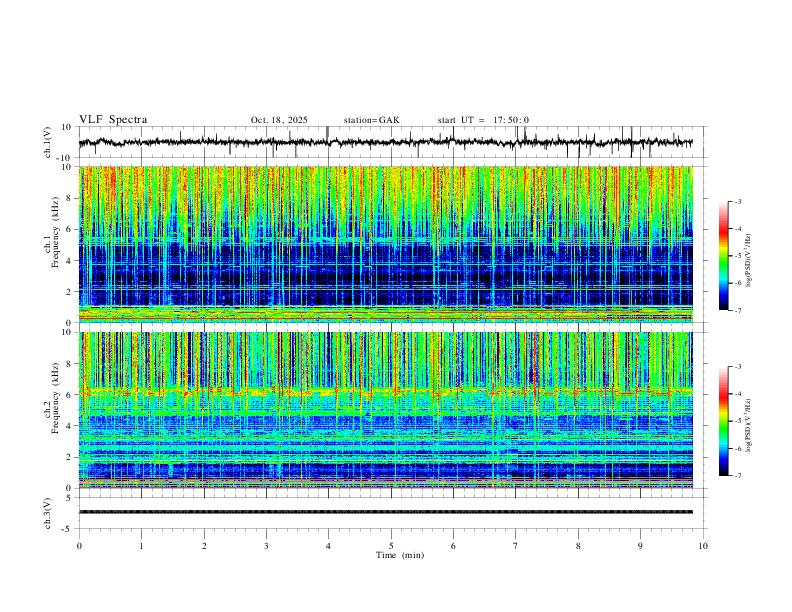Click the time axis tick label "10"
Screen dimensions: 792x612
[703, 546]
